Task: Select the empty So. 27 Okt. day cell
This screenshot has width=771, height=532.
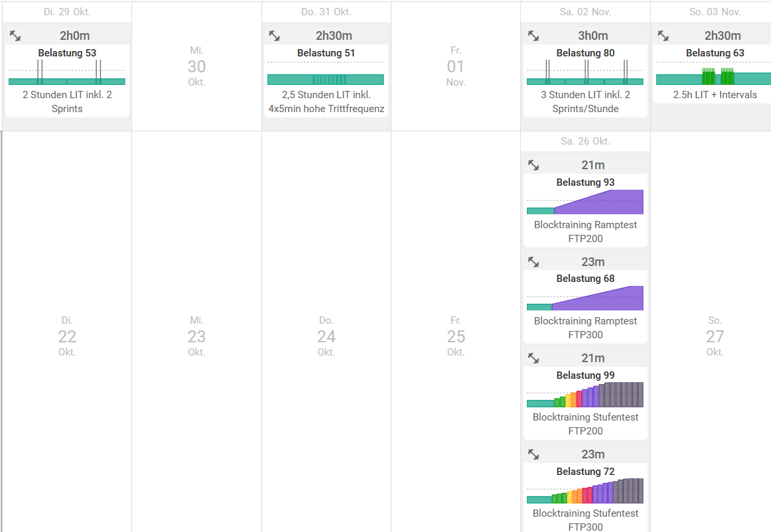Action: (715, 336)
